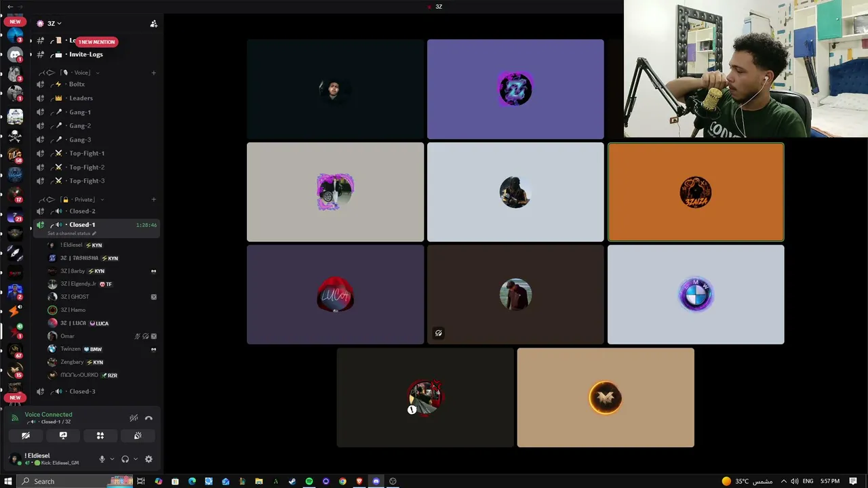Image resolution: width=868 pixels, height=488 pixels.
Task: Open the activities launcher button
Action: click(100, 436)
